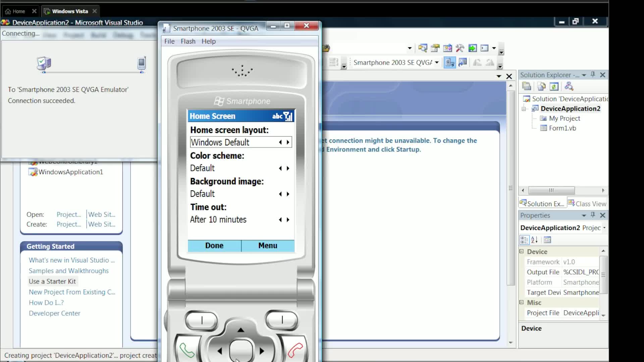The height and width of the screenshot is (362, 644).
Task: Switch to the Windows Vista VM tab
Action: 70,11
